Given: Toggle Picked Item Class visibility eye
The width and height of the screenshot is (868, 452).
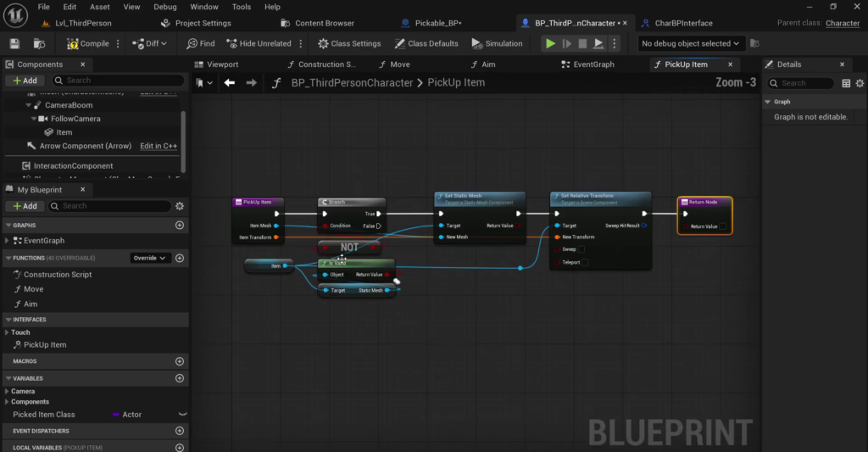Looking at the screenshot, I should pyautogui.click(x=182, y=415).
